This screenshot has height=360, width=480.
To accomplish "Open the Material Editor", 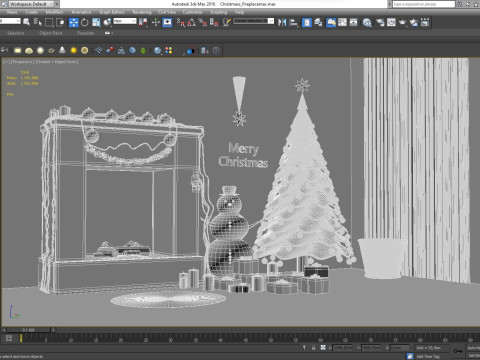I will (367, 22).
